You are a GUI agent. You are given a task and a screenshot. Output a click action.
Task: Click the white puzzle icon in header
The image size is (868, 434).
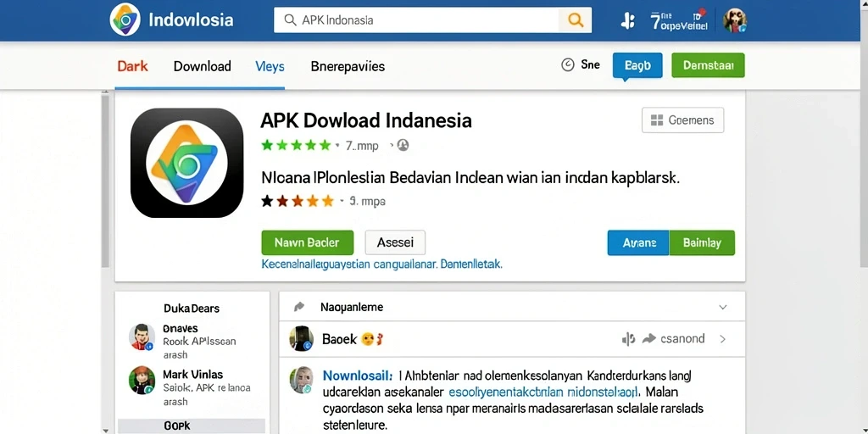(628, 21)
